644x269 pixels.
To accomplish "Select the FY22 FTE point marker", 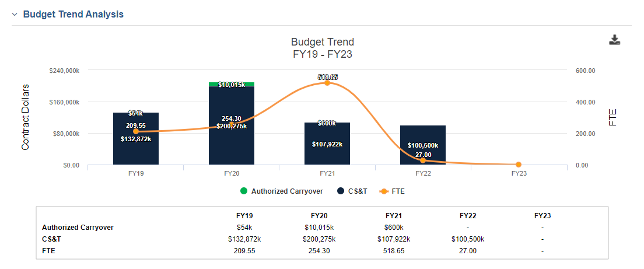I will pos(423,160).
